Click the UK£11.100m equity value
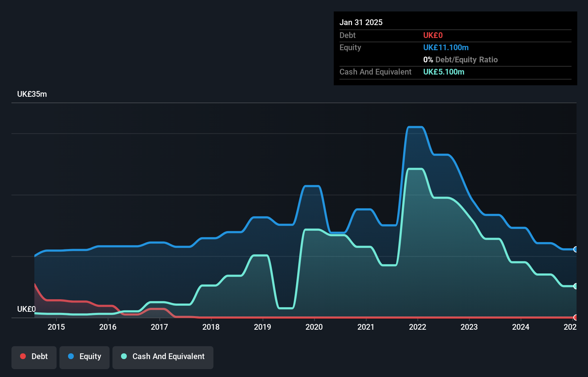Screen dimensions: 588x377 coord(446,47)
